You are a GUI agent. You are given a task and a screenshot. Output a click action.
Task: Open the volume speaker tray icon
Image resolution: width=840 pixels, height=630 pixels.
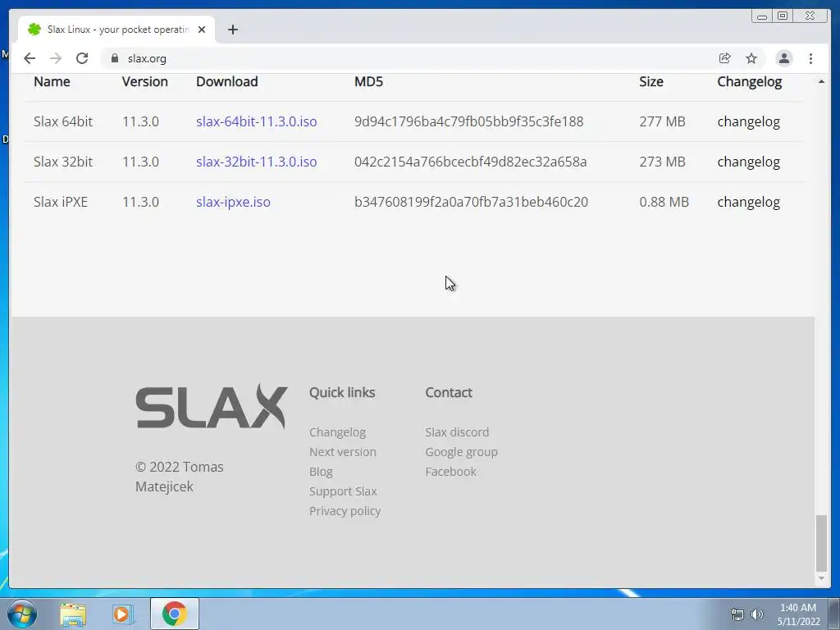[x=757, y=614]
